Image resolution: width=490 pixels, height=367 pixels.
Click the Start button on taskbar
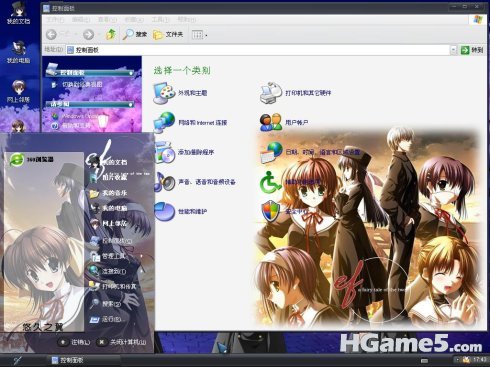point(17,360)
